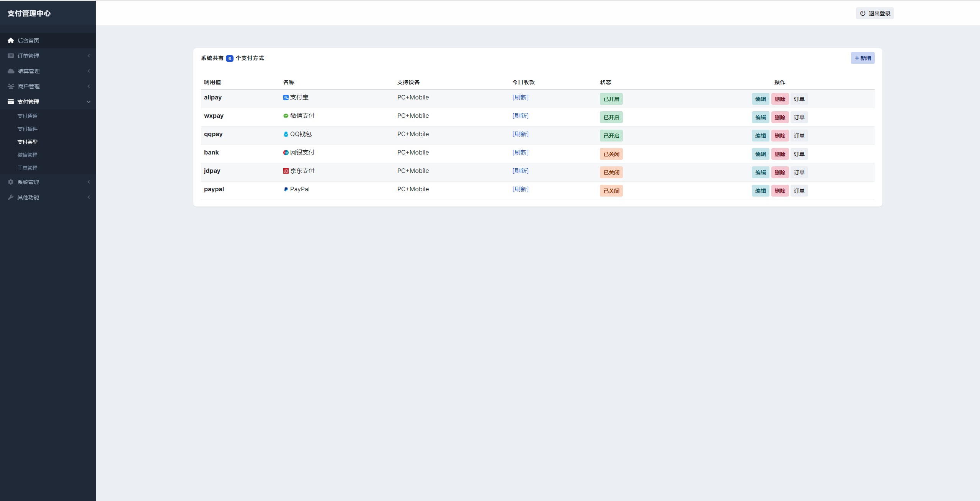Toggle the 已关闭 status for bank
This screenshot has width=980, height=501.
coord(611,154)
